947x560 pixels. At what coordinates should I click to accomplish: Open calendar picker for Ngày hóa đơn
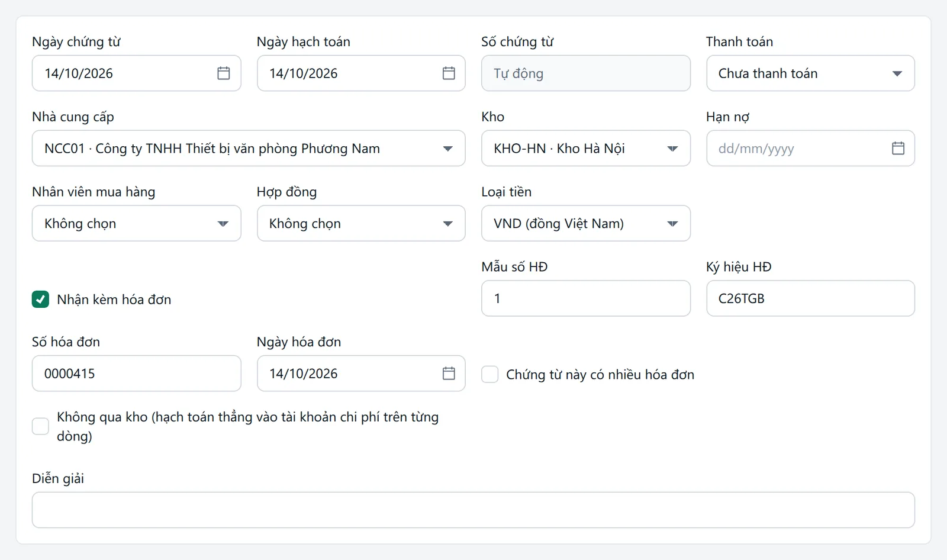point(449,374)
